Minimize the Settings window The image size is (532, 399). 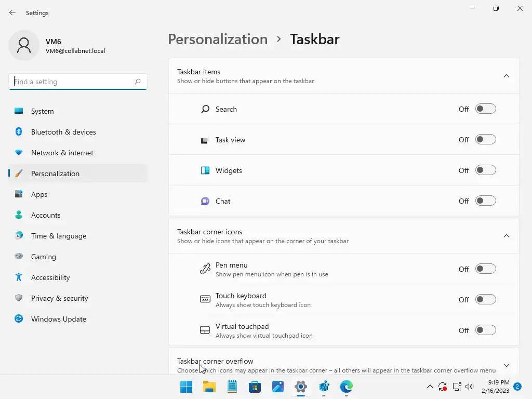coord(472,8)
